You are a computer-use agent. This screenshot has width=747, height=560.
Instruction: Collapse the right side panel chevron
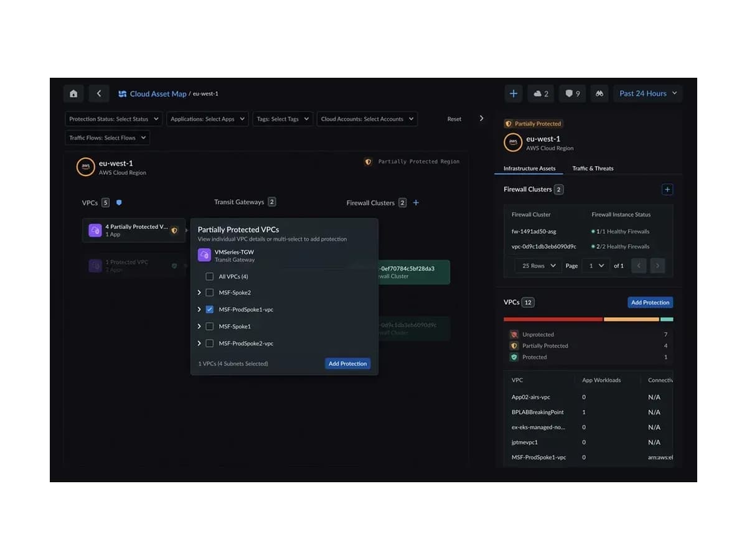[x=481, y=118]
